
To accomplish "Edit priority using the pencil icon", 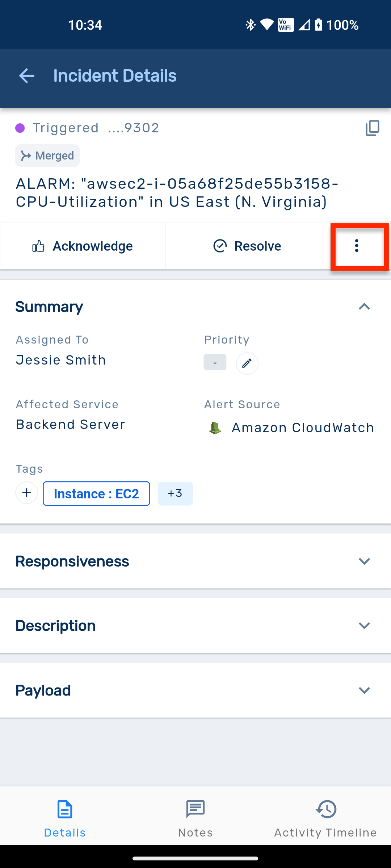I will [247, 363].
